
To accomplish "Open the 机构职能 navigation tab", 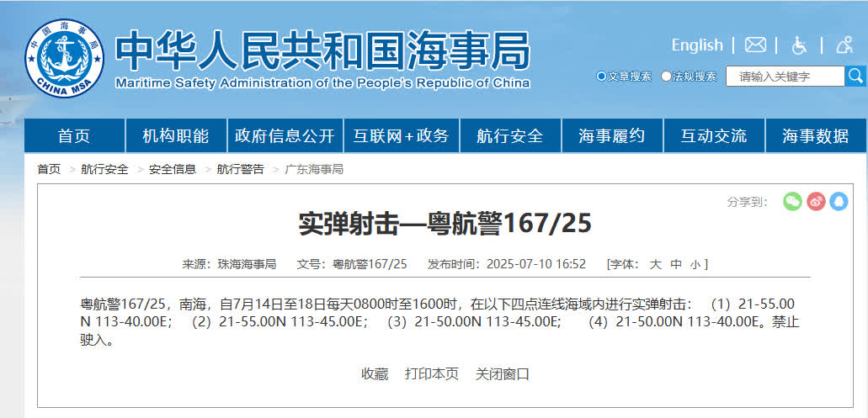I will (176, 135).
